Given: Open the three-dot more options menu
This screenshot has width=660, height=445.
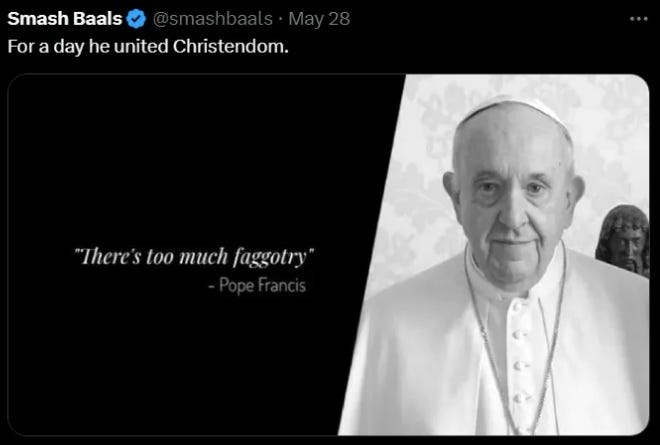Looking at the screenshot, I should [x=639, y=19].
